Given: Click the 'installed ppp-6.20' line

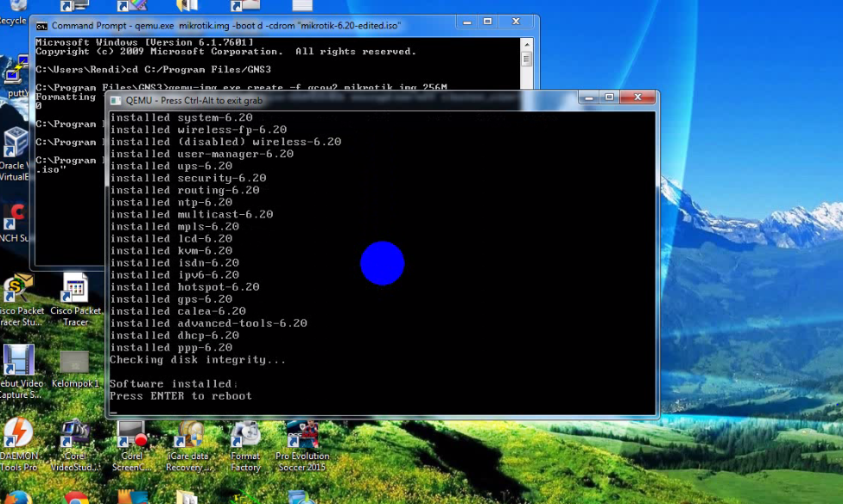Looking at the screenshot, I should click(x=171, y=347).
